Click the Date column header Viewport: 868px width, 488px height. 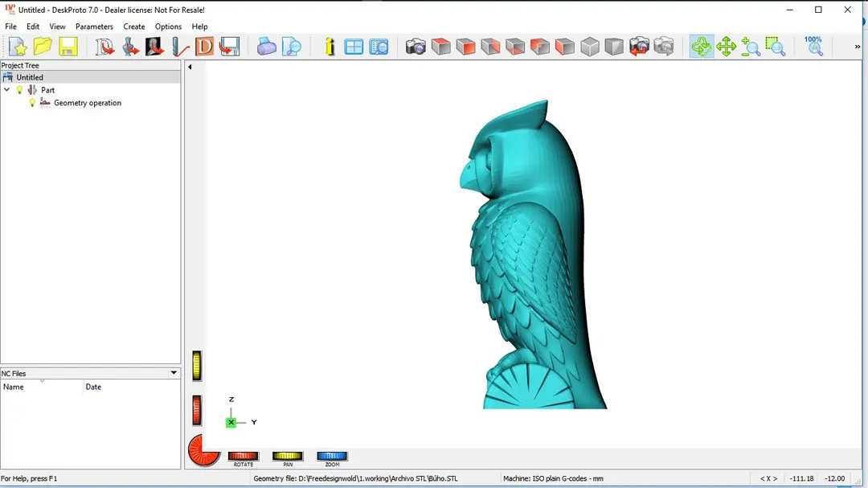(x=93, y=387)
